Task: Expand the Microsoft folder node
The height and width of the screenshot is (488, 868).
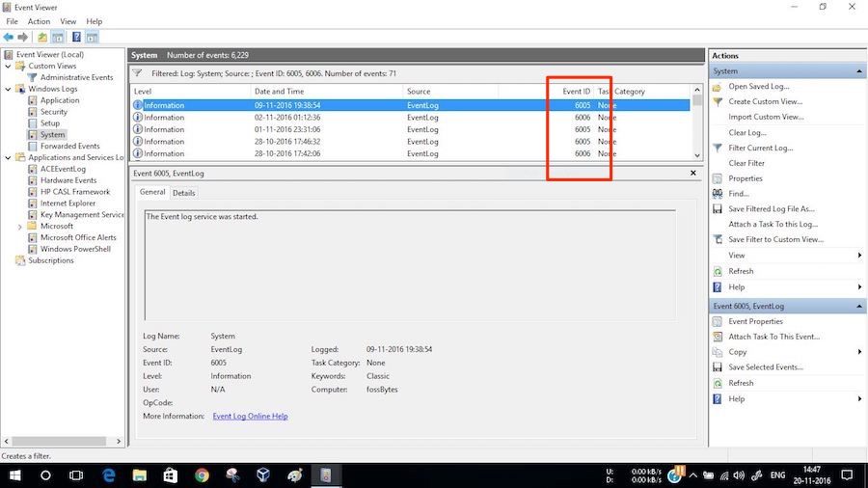Action: point(20,227)
